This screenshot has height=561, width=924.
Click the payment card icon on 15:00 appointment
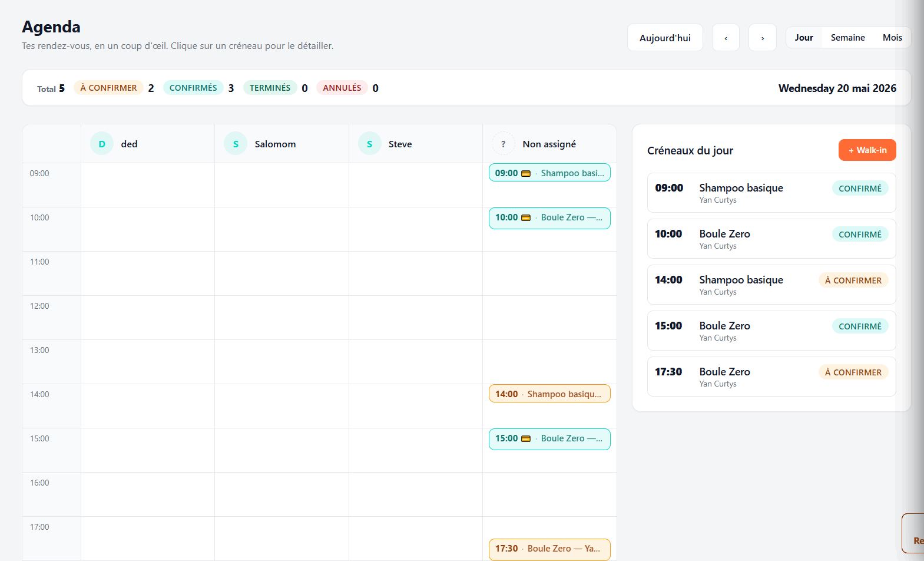(526, 438)
